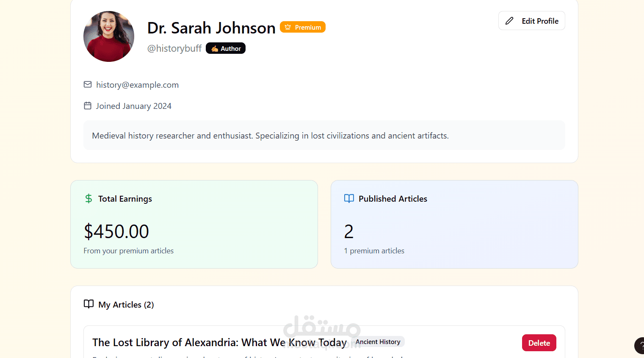Click the crown icon on Premium badge
This screenshot has height=358, width=644.
pyautogui.click(x=288, y=27)
